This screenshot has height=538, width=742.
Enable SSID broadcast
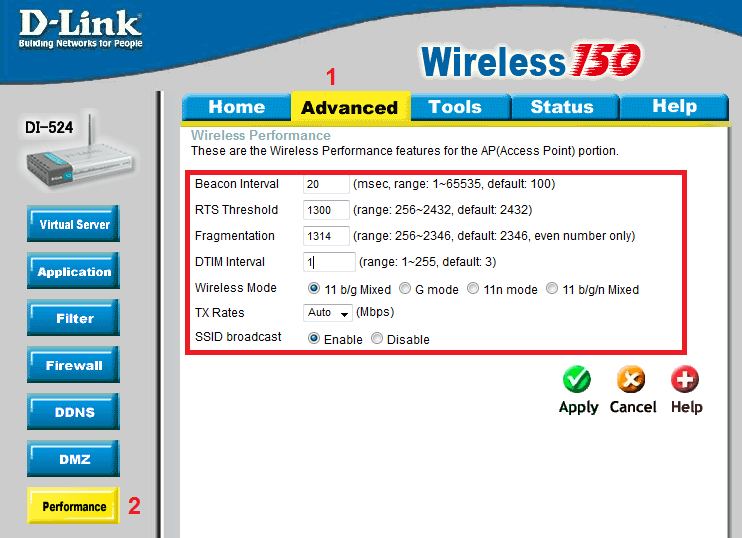click(x=313, y=338)
